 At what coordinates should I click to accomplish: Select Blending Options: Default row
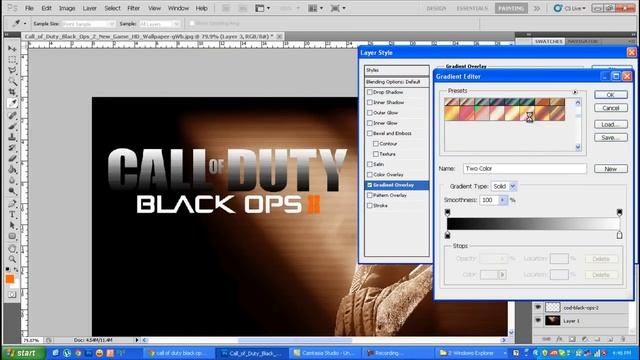[x=396, y=82]
